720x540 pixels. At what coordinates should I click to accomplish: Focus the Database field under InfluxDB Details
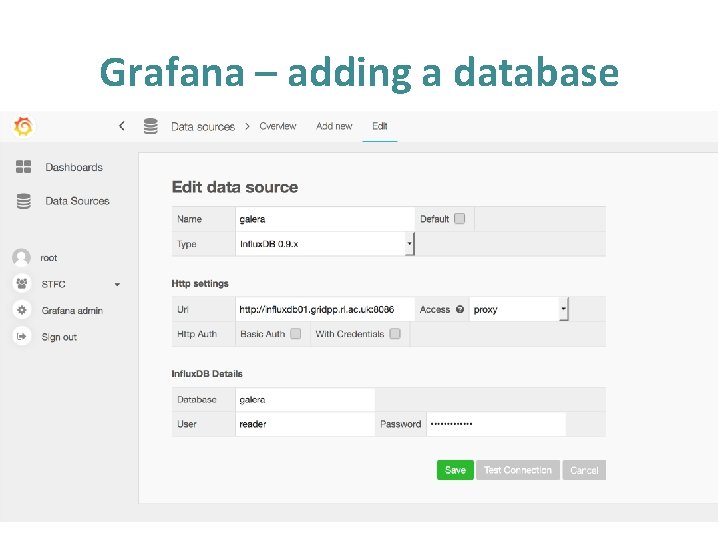(x=305, y=399)
